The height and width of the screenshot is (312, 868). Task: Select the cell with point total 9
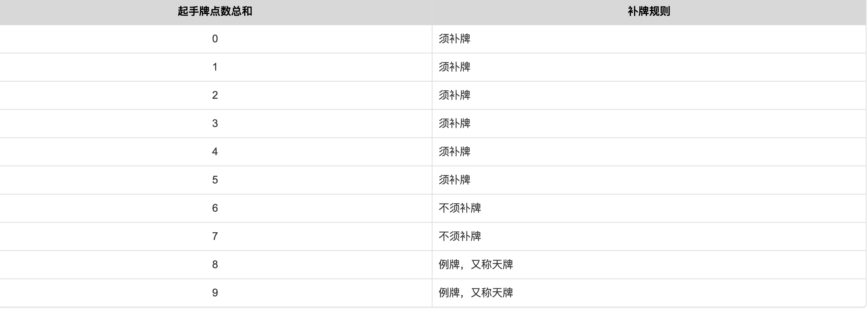[215, 293]
